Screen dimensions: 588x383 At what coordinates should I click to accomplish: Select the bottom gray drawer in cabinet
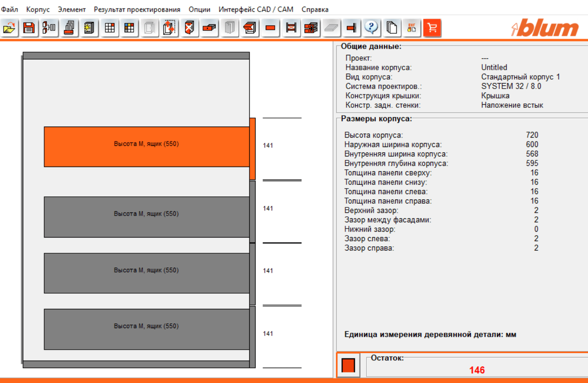(147, 329)
